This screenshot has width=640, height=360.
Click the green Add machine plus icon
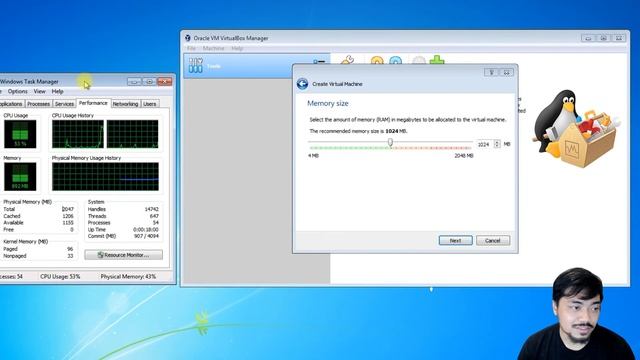(x=437, y=60)
